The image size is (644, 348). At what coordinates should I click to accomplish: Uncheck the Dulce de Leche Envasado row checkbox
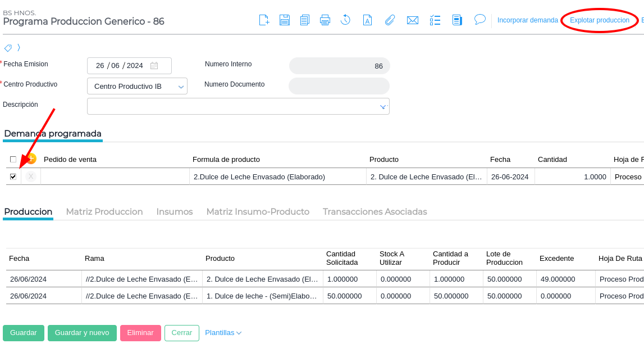pos(13,177)
